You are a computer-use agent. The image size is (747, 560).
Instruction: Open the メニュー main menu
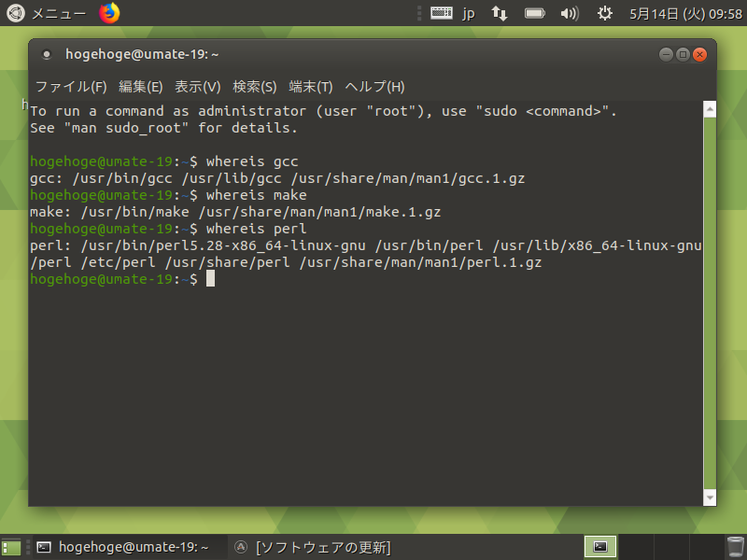coord(46,13)
